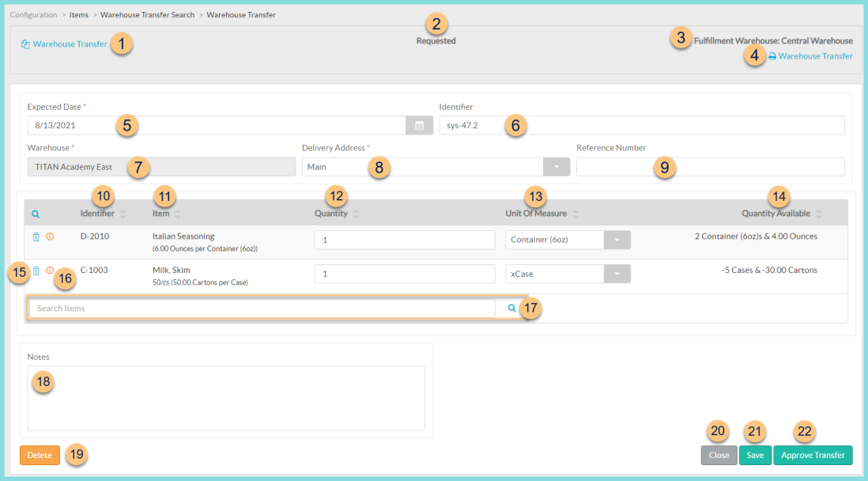
Task: Expand the xCase unit of measure dropdown
Action: 617,273
